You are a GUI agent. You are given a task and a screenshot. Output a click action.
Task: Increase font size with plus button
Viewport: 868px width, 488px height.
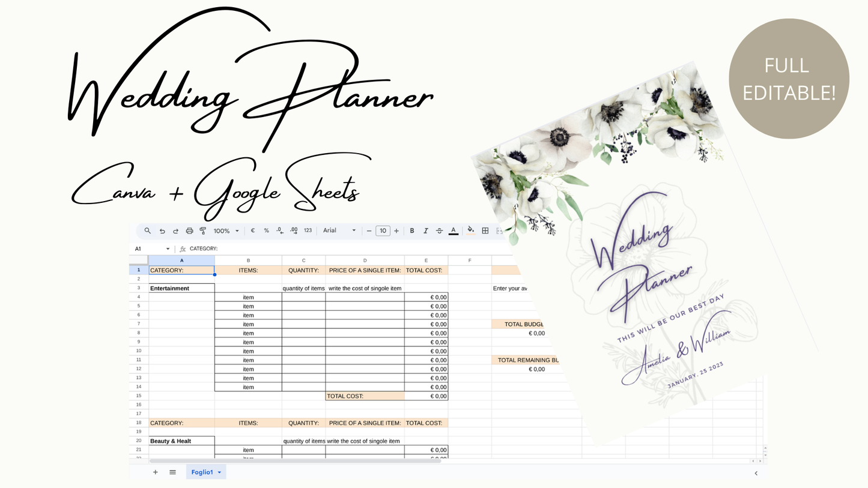tap(396, 230)
